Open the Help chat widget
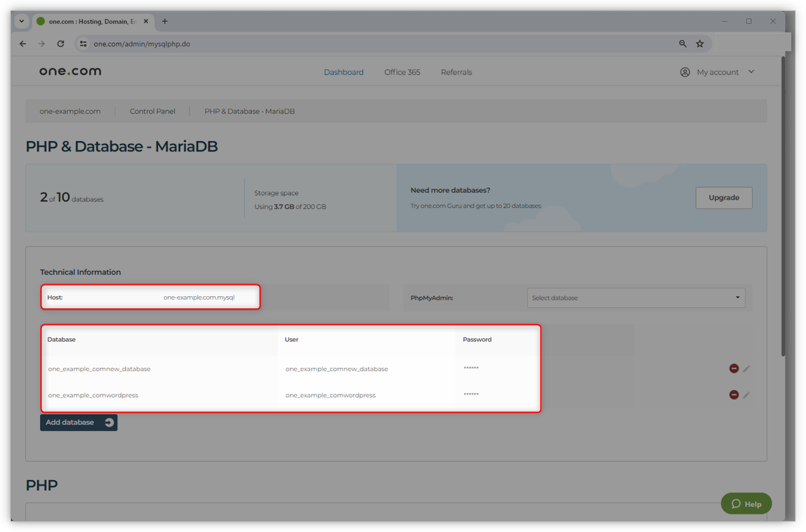The image size is (806, 532). pyautogui.click(x=746, y=503)
